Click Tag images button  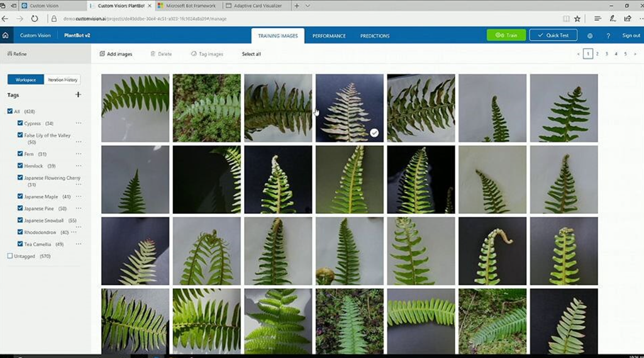207,54
